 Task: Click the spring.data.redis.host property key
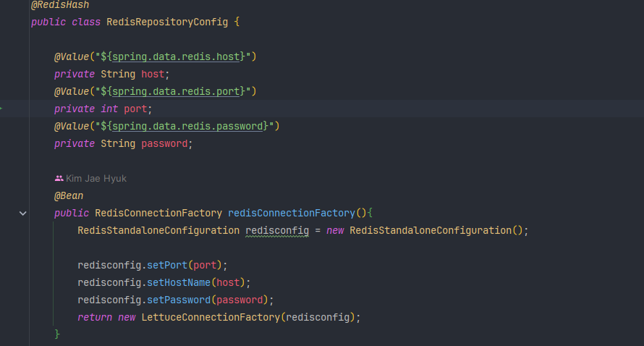click(x=176, y=56)
